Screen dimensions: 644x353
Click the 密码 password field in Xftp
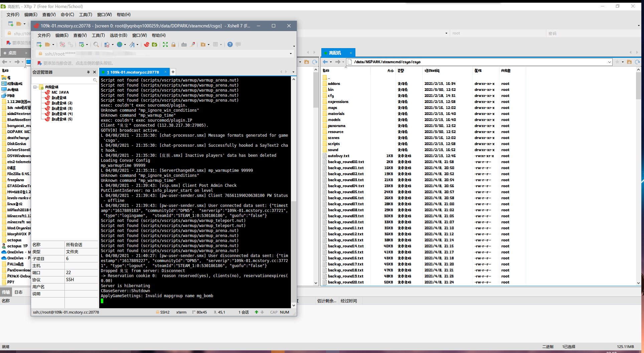point(593,33)
